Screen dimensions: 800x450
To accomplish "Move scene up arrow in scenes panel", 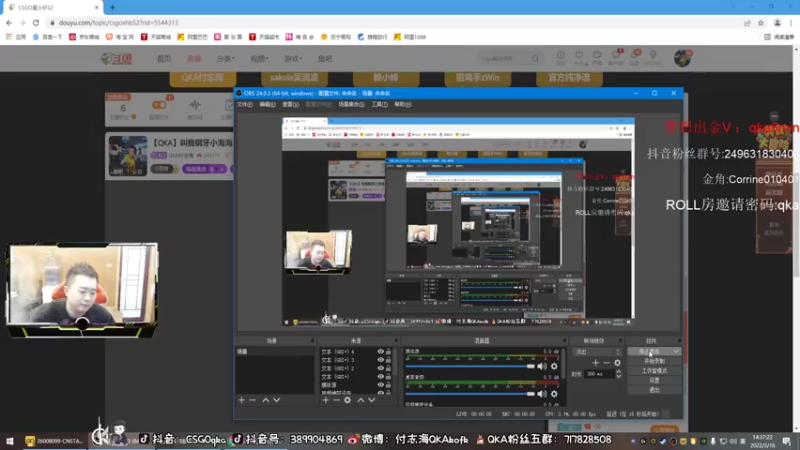I will coord(266,401).
